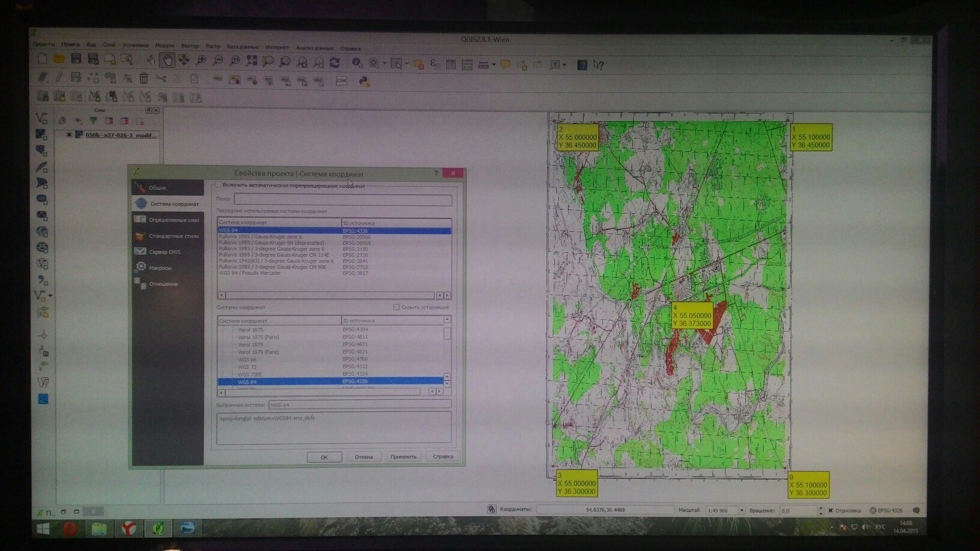Viewport: 980px width, 551px height.
Task: Toggle the render (Отрисовка) checkbox
Action: click(830, 510)
